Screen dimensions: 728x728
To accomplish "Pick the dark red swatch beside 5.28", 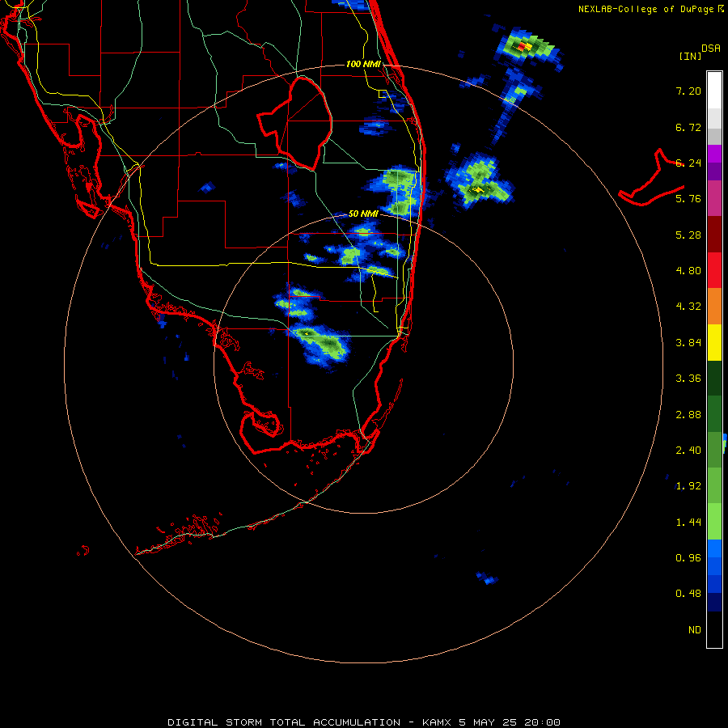I will click(x=714, y=235).
